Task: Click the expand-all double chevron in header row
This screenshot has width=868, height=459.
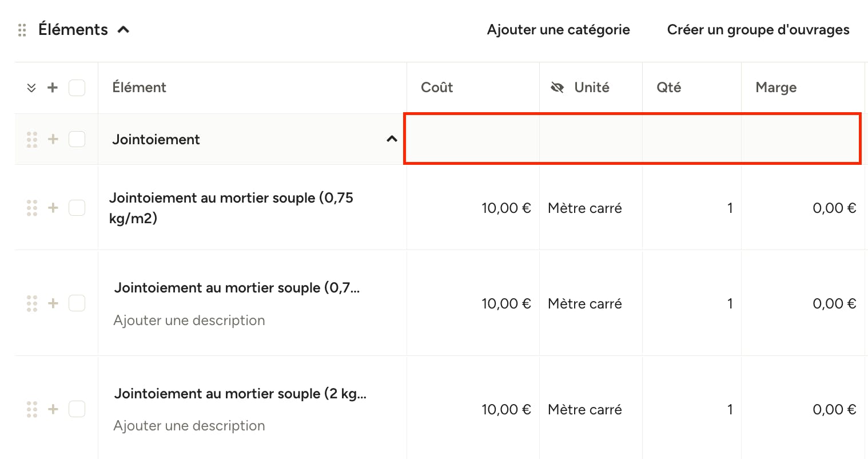Action: pyautogui.click(x=31, y=88)
